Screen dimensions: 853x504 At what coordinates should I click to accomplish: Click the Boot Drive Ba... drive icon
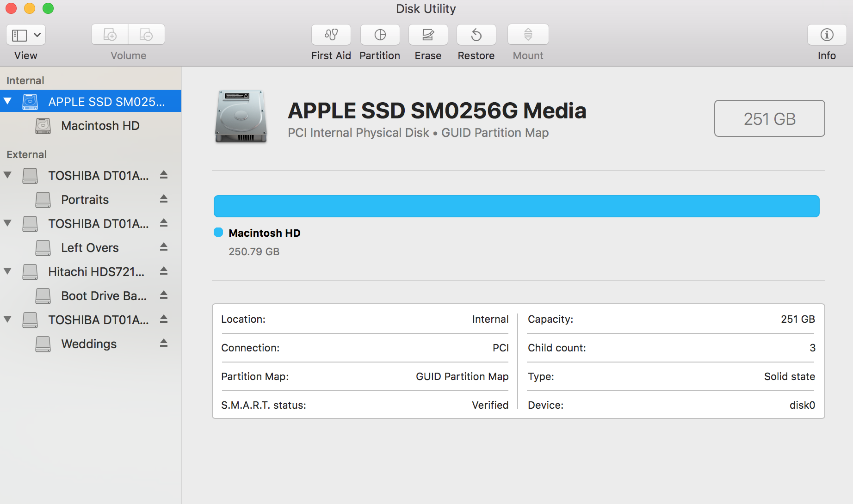[x=43, y=296]
